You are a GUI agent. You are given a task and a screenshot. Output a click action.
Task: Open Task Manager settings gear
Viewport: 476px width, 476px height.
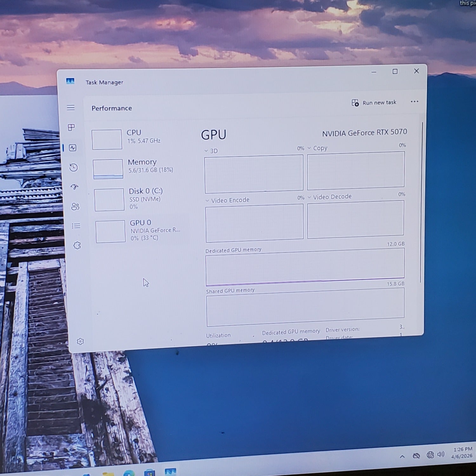tap(80, 341)
